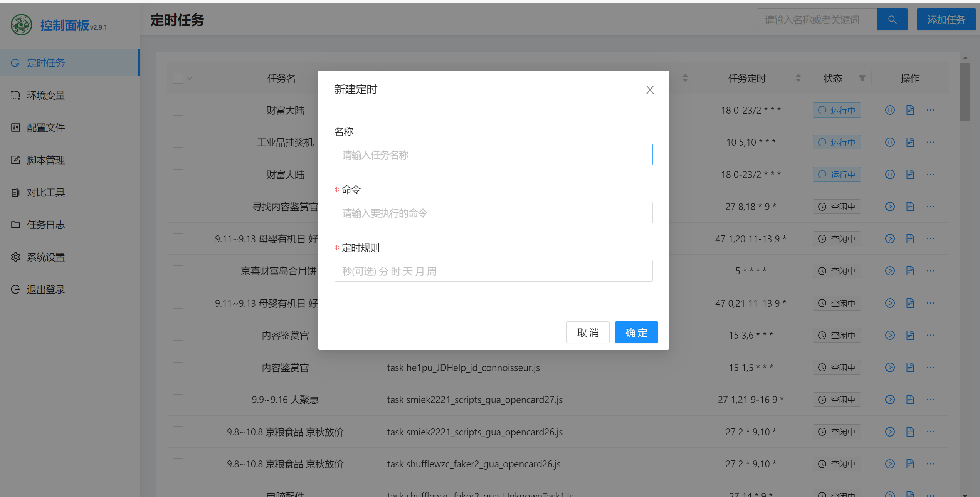Open more actions for 京喜财富岛合月饼 task

pyautogui.click(x=931, y=270)
